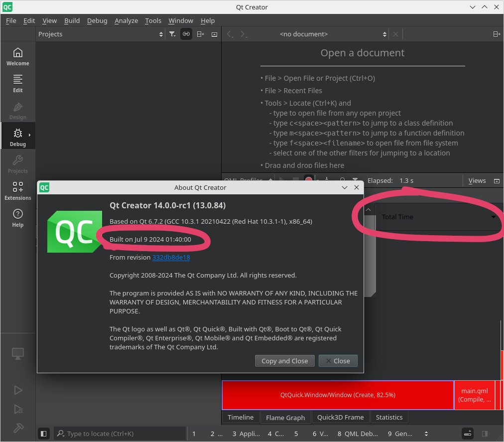Click the locator magnifier icon
Viewport: 504px width, 442px height.
61,434
